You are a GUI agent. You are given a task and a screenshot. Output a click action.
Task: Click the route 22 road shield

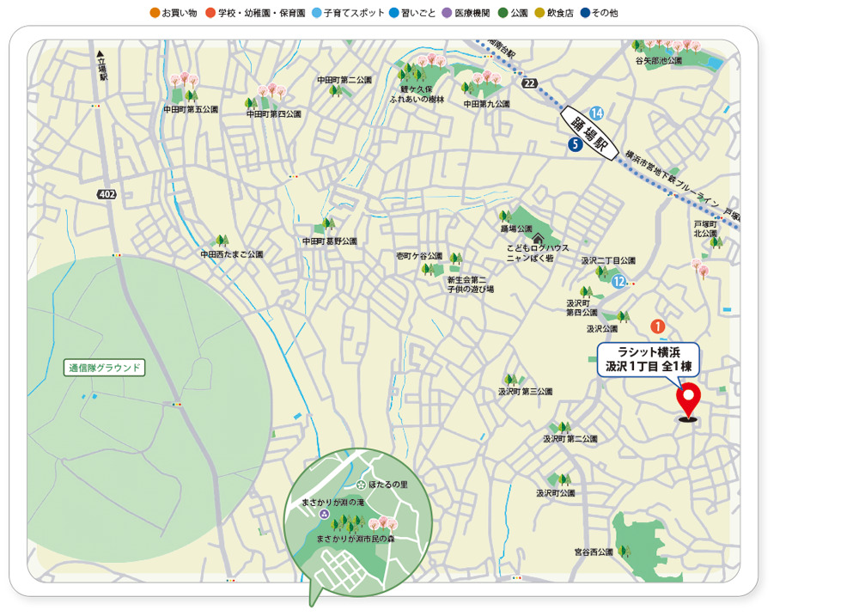(529, 83)
